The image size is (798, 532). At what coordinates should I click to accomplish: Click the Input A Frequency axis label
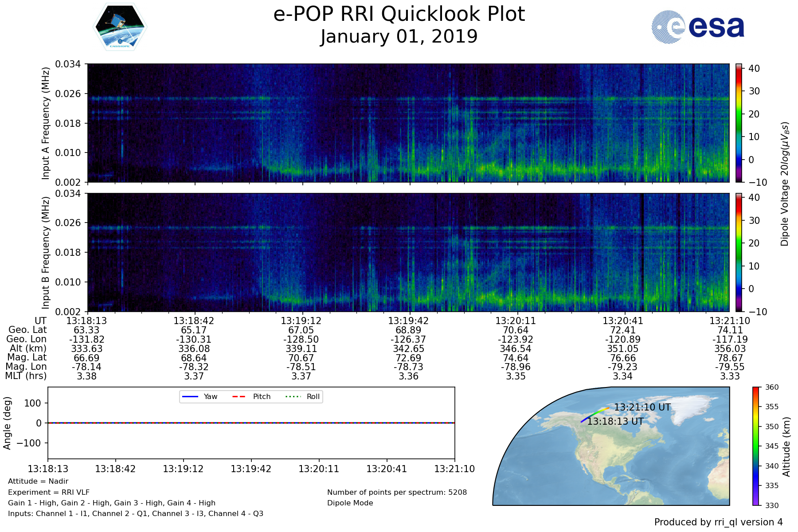click(45, 123)
